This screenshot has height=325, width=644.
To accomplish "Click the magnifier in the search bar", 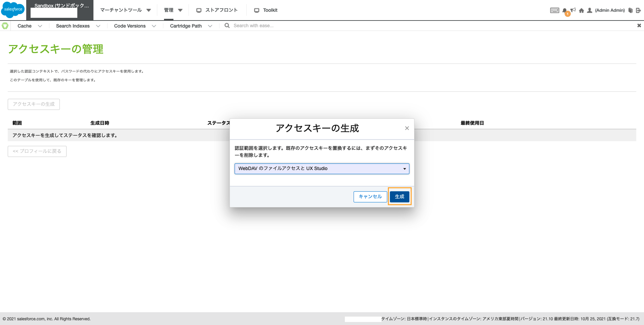I will (x=227, y=26).
